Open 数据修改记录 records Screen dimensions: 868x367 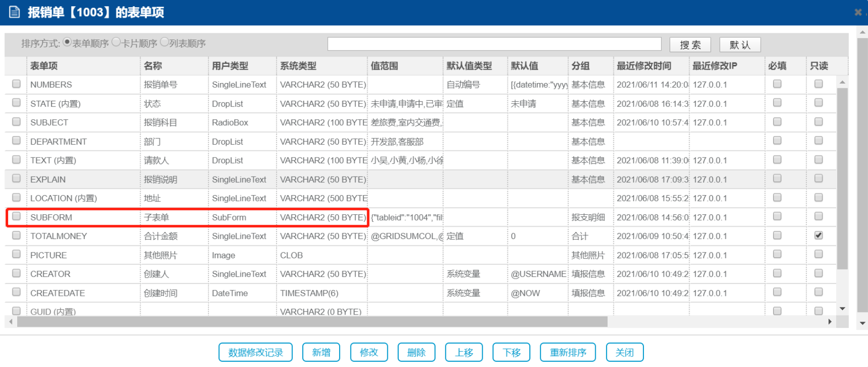tap(256, 352)
